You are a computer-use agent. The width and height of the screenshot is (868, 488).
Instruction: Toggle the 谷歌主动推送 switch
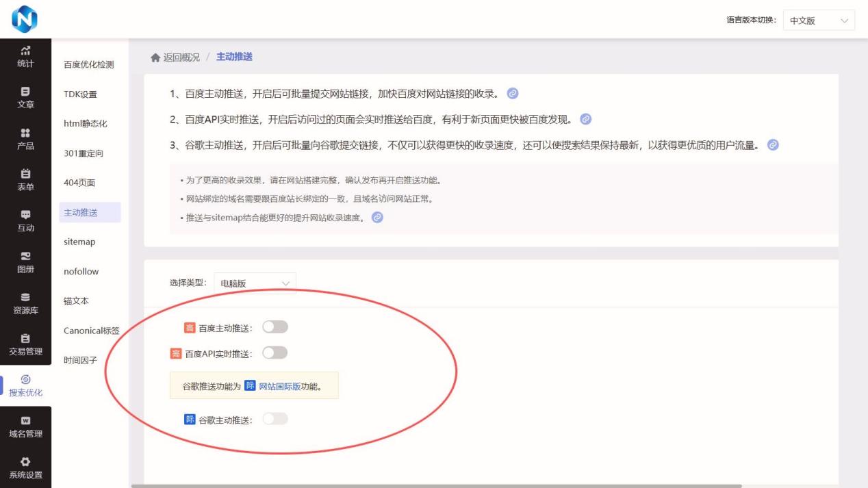click(x=275, y=419)
